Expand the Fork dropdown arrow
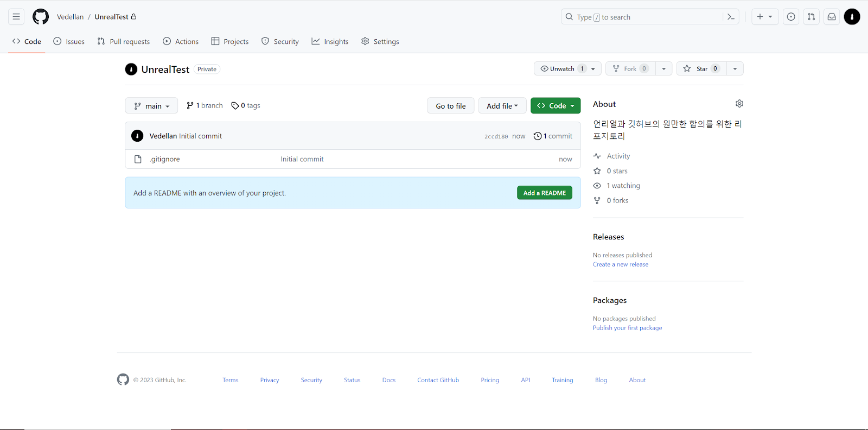The width and height of the screenshot is (868, 430). [664, 68]
